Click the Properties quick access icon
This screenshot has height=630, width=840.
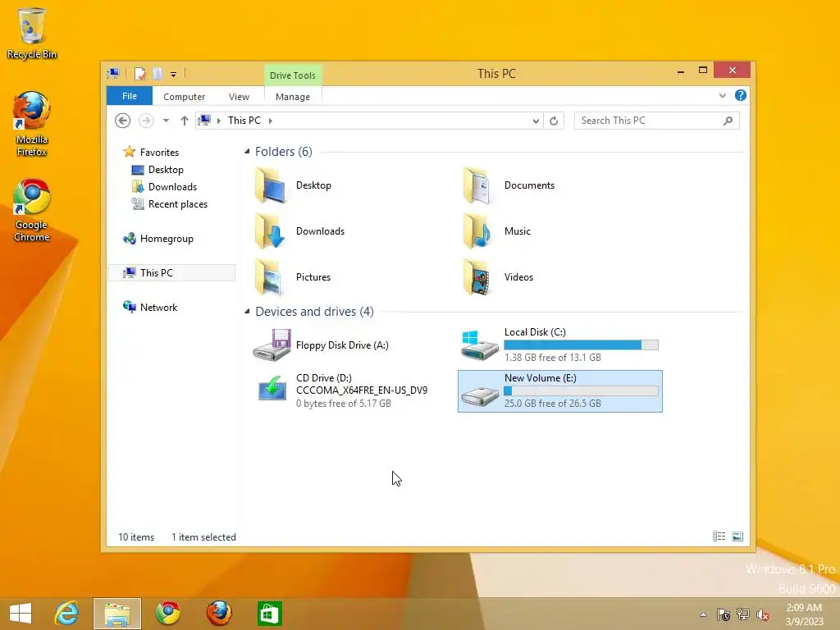pos(139,74)
